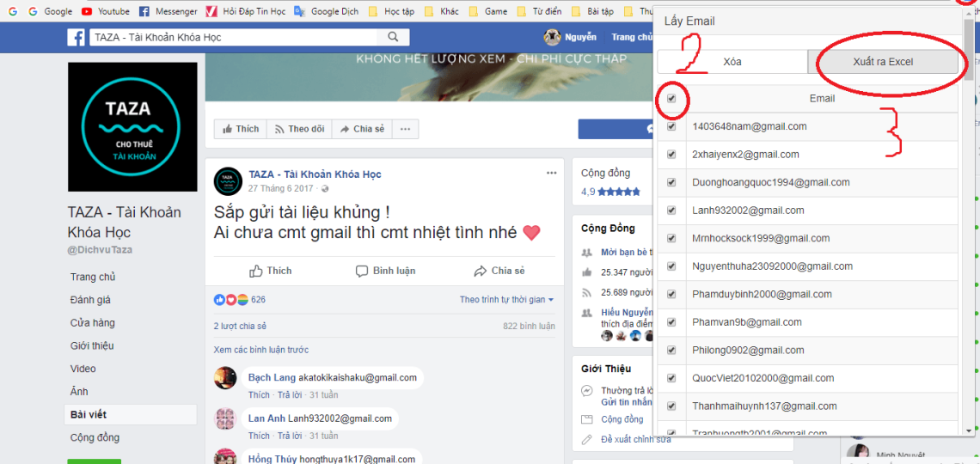The width and height of the screenshot is (980, 464).
Task: Open Cộng đồng in page sidebar
Action: 95,437
